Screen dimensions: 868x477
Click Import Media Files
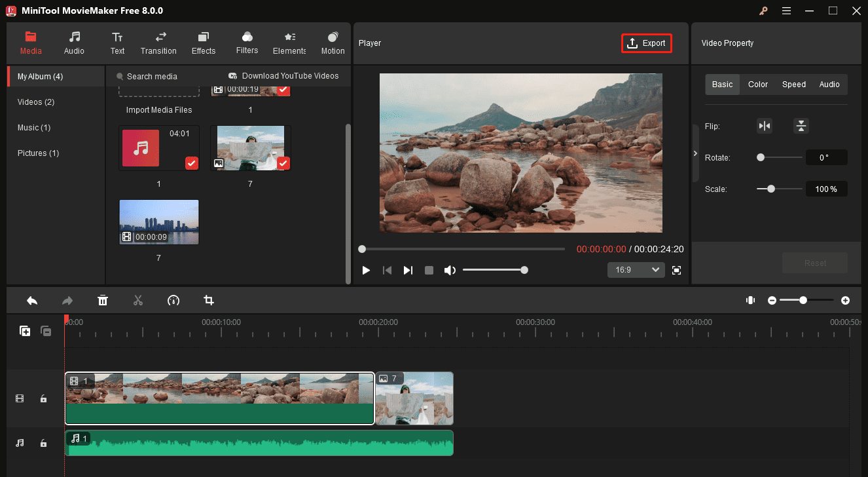159,110
